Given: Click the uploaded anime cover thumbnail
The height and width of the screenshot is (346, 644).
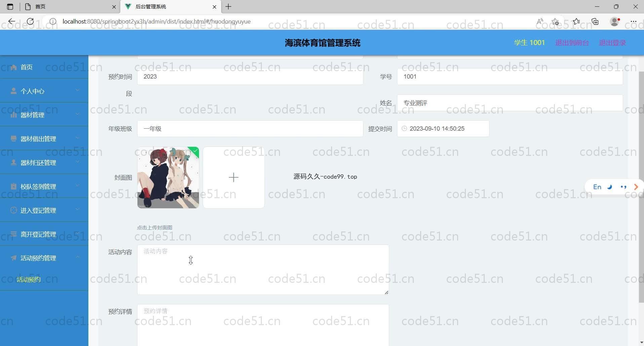Looking at the screenshot, I should point(168,177).
